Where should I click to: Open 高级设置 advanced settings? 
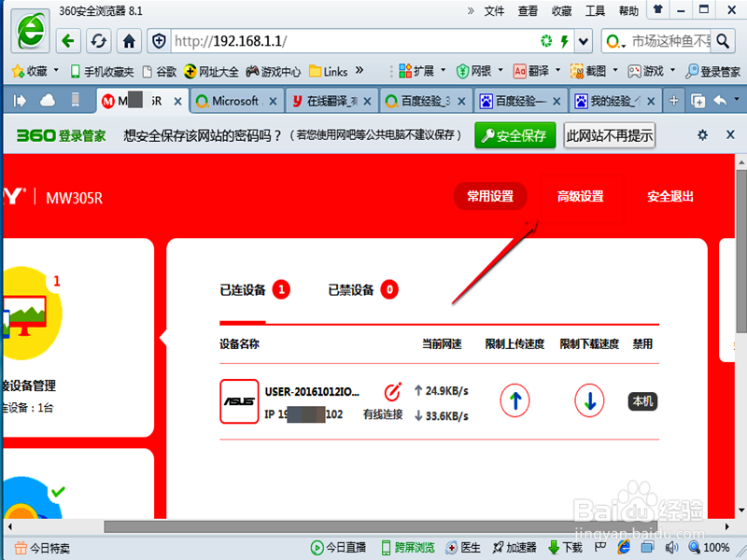click(x=580, y=196)
